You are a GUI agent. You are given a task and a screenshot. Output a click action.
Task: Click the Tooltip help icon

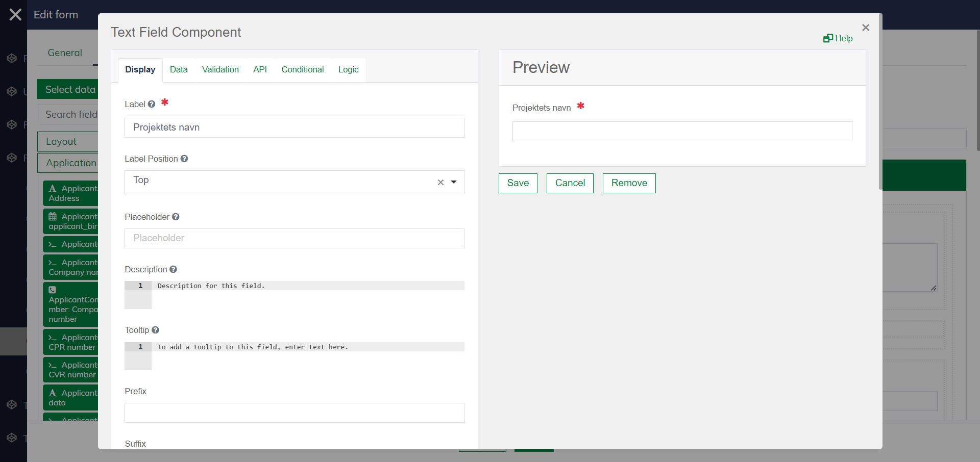pos(156,330)
